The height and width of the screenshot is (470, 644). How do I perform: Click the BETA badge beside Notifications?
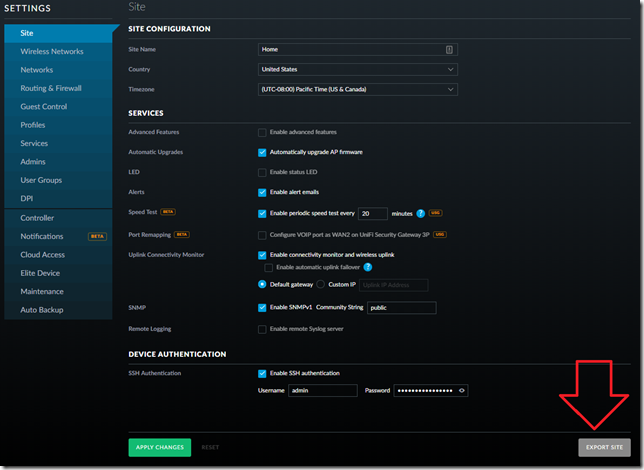97,237
